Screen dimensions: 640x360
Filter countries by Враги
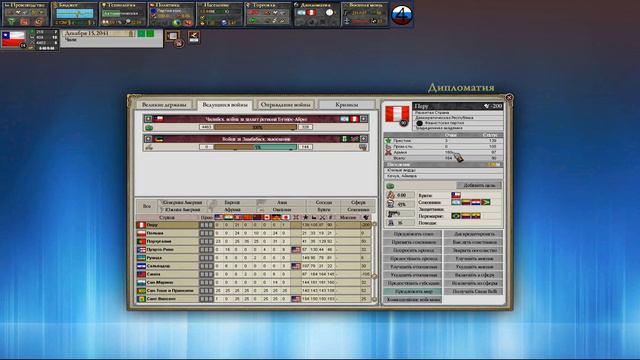tap(324, 209)
